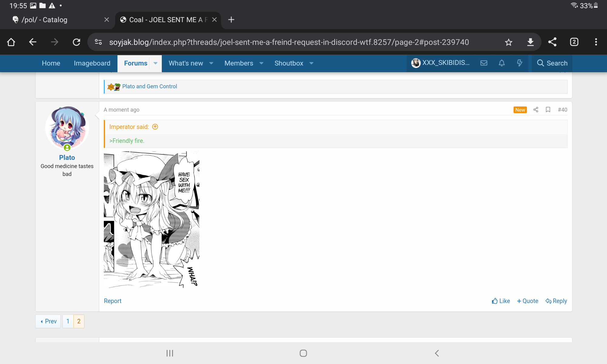Expand the Shoutbox dropdown arrow

click(311, 63)
